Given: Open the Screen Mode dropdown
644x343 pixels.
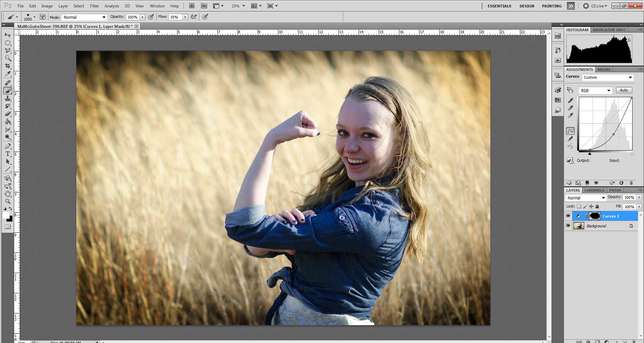Looking at the screenshot, I should point(272,6).
